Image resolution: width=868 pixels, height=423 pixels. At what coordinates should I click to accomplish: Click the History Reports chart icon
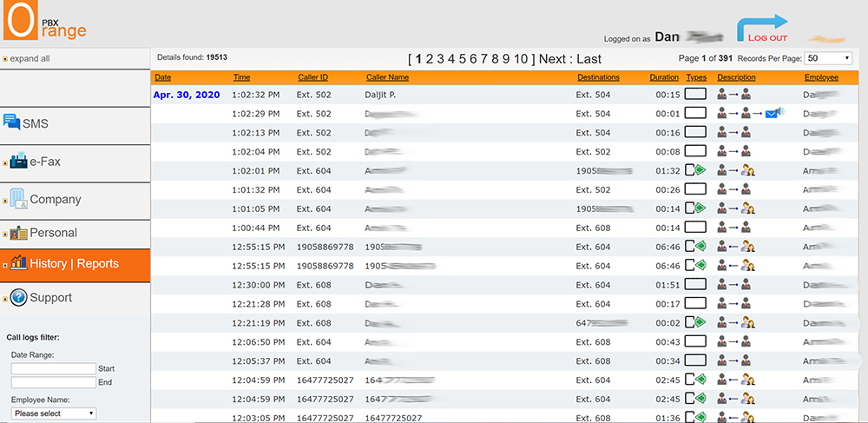tap(18, 263)
